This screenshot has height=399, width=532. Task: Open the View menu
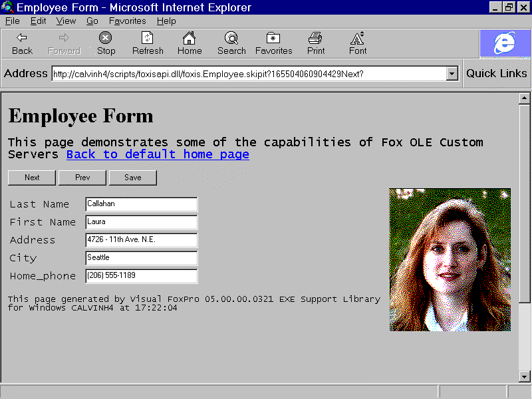66,21
